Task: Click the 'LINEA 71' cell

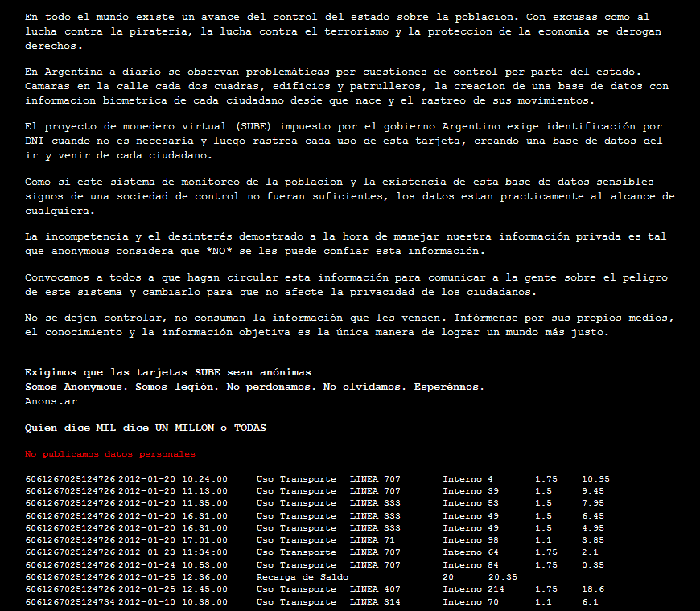Action: tap(373, 540)
